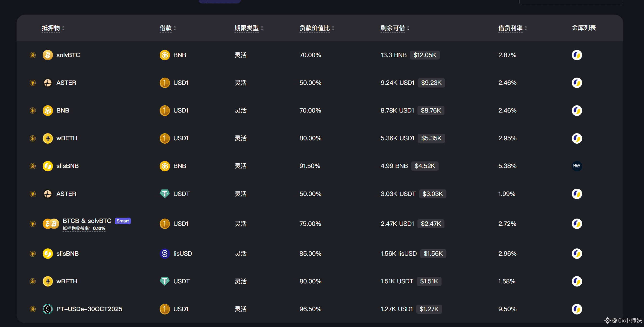Click the 抵押物收益率 0.10% link

point(84,228)
